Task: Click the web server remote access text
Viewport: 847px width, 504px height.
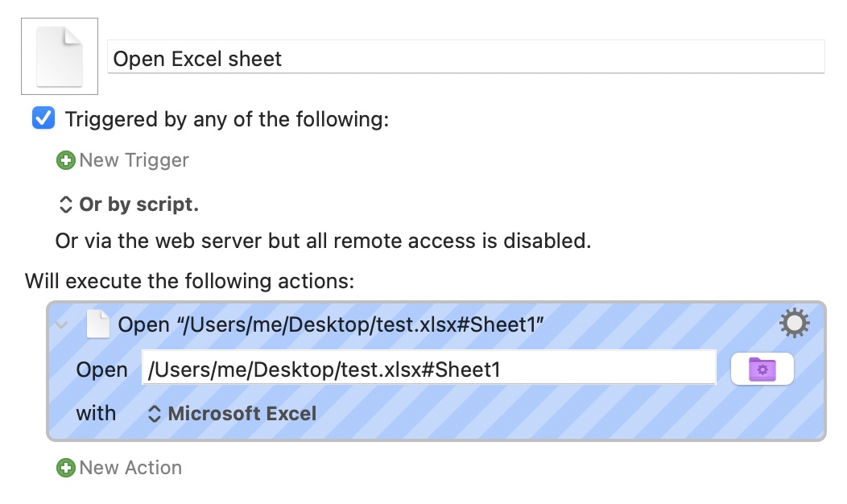Action: coord(323,241)
